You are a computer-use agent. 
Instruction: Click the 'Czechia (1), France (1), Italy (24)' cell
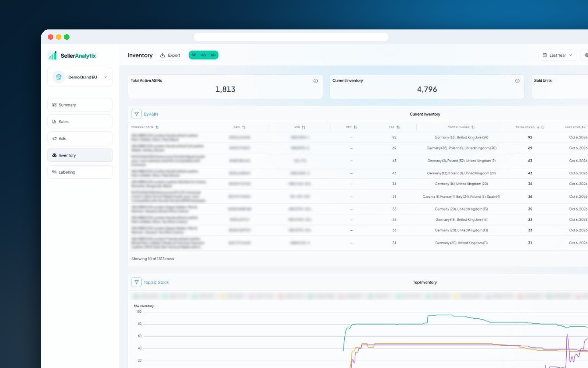461,197
